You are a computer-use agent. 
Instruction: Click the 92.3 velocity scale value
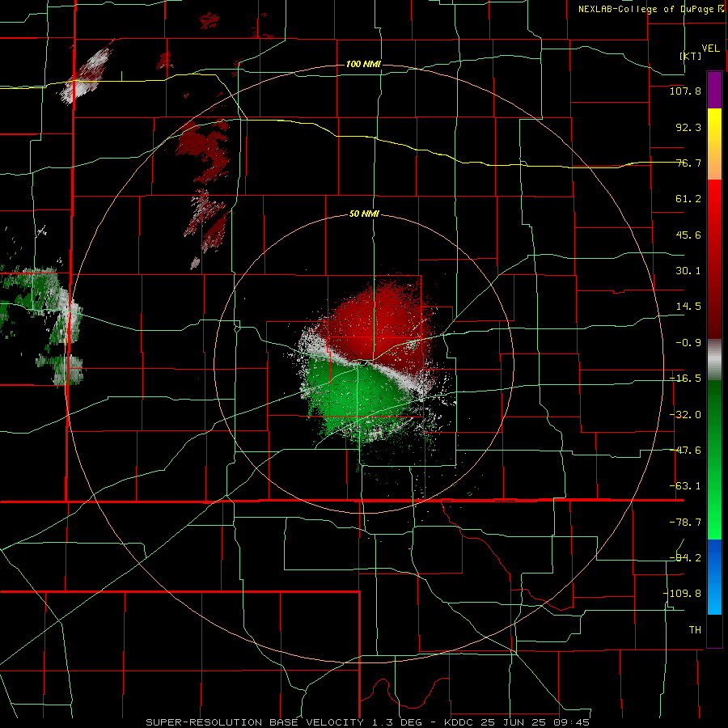[688, 127]
